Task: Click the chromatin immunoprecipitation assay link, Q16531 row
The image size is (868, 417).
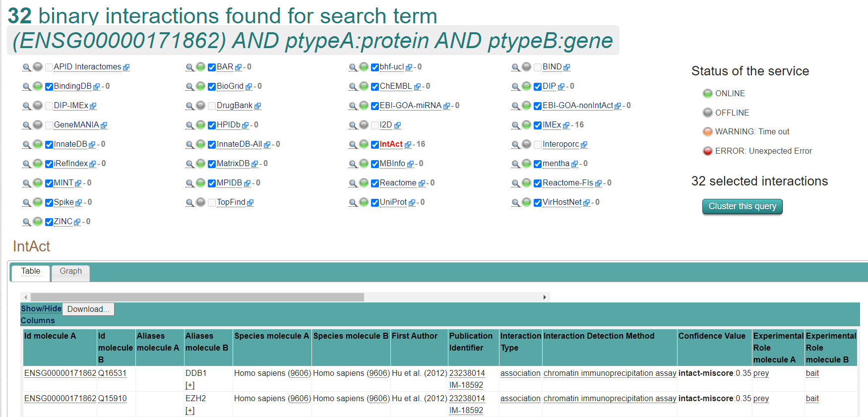Action: pos(610,373)
